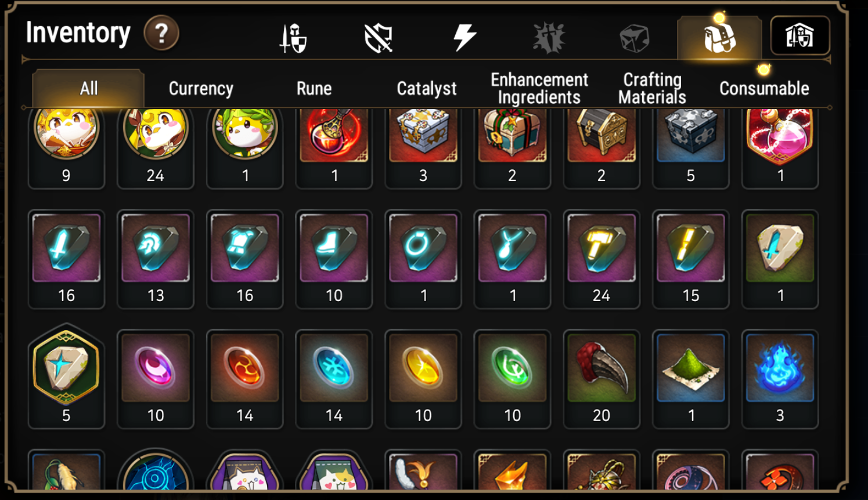Select the claw material with quantity 20
This screenshot has width=868, height=500.
pos(602,379)
